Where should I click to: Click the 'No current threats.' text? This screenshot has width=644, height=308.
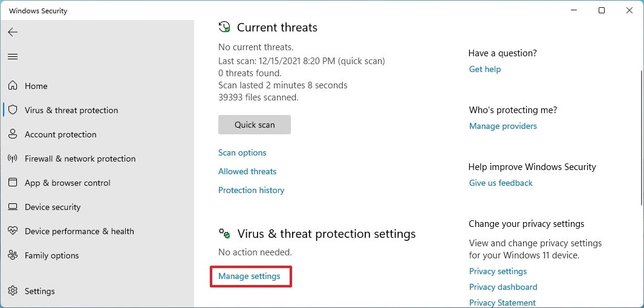pos(256,47)
